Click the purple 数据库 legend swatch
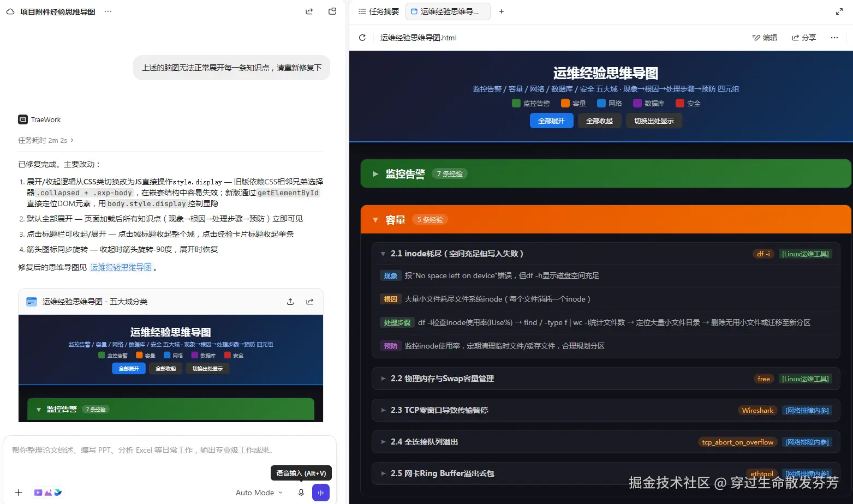Screen dimensions: 853x504 (637, 103)
